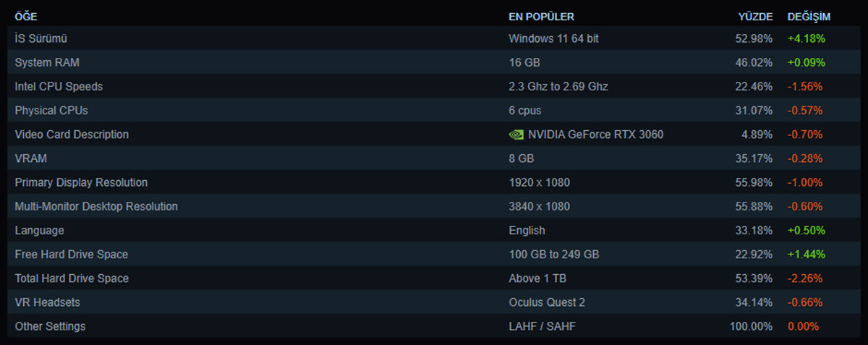Select the Other Settings row
The image size is (868, 345).
tap(433, 326)
